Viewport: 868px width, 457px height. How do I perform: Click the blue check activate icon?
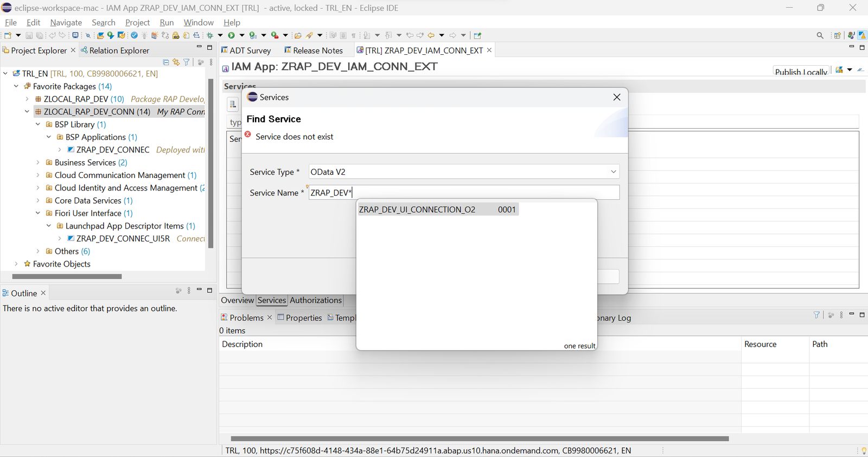134,35
